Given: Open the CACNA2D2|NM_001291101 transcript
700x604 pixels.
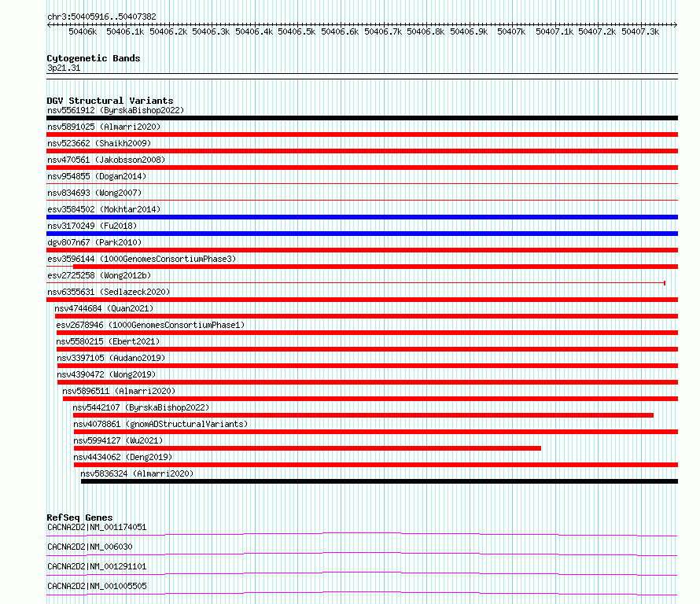Looking at the screenshot, I should click(x=97, y=566).
